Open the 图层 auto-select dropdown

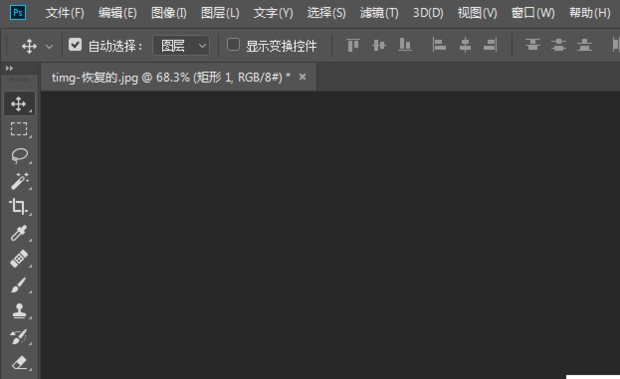pyautogui.click(x=181, y=46)
